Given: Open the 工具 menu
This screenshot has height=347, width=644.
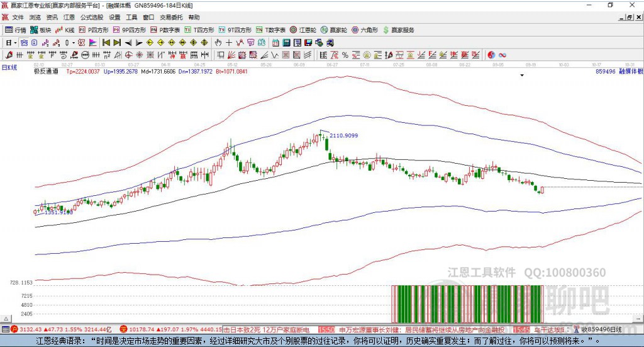Looking at the screenshot, I should click(x=131, y=17).
